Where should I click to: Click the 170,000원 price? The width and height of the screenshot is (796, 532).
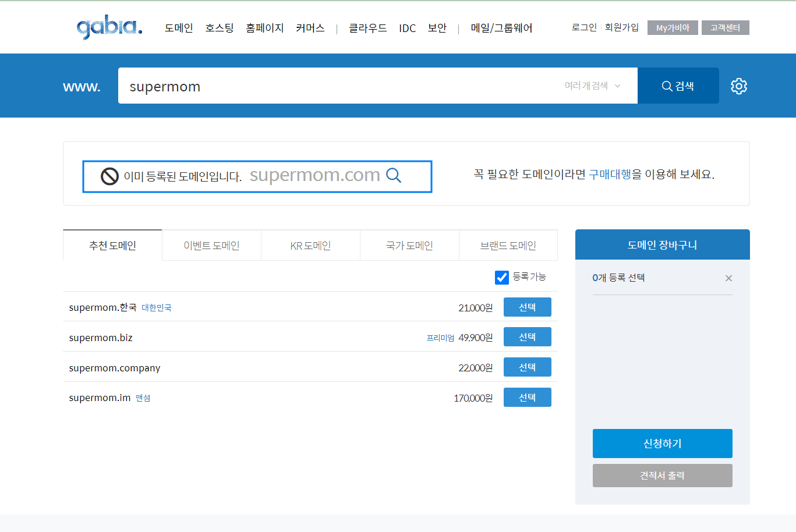click(473, 398)
